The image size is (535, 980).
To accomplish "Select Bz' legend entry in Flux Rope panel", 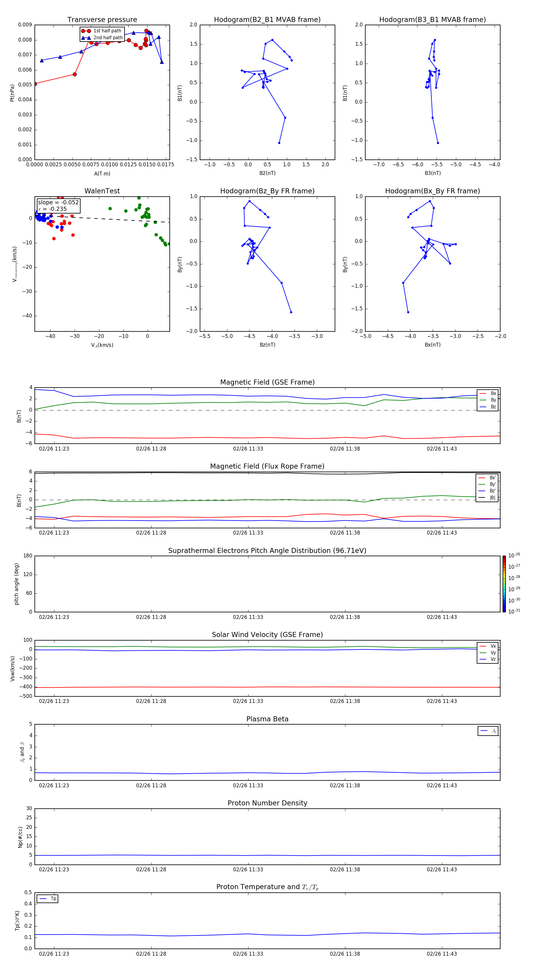I will click(x=487, y=491).
